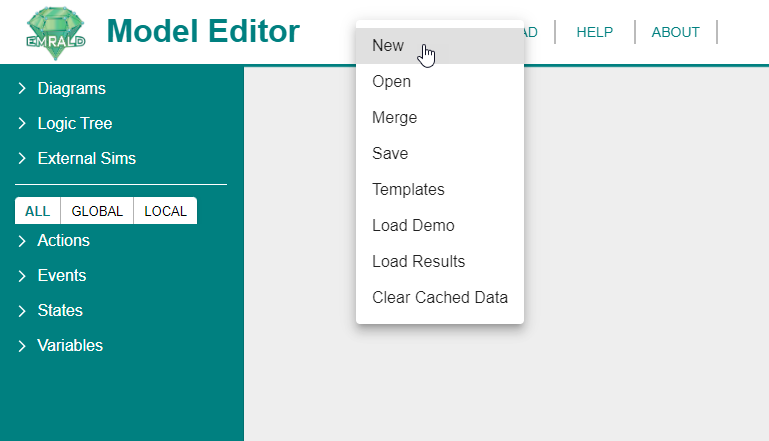Click the EMRALD gem logo
Image resolution: width=769 pixels, height=441 pixels.
tap(55, 33)
